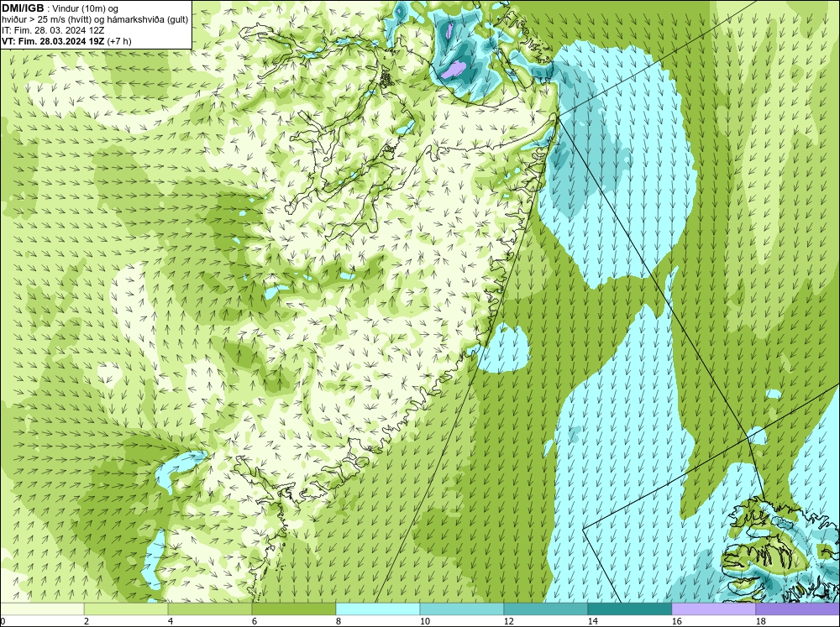Image resolution: width=840 pixels, height=627 pixels.
Task: Click the legend scale label 16
Action: (x=676, y=621)
